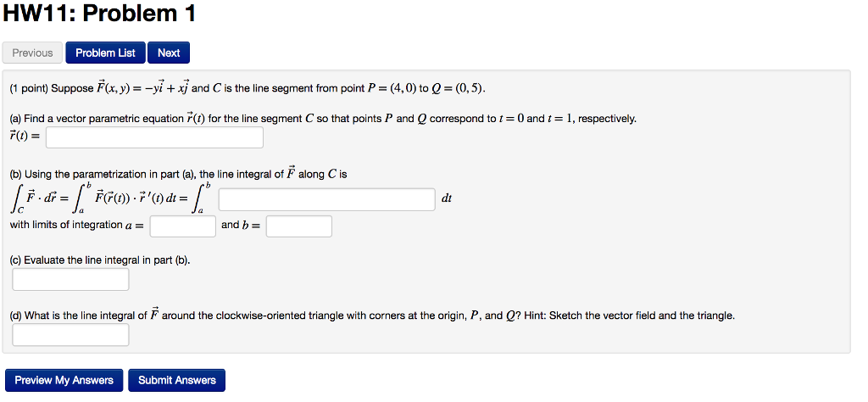Select the integrand input box before dt
868x402 pixels.
(x=326, y=199)
